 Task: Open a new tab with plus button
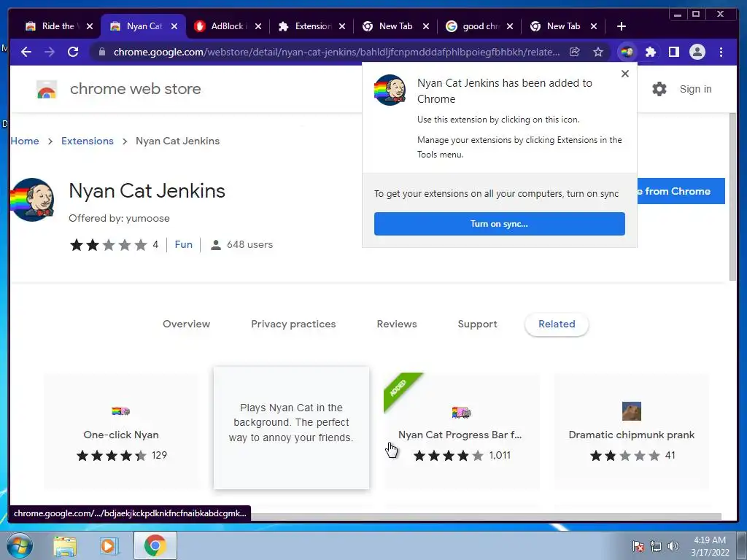coord(622,26)
